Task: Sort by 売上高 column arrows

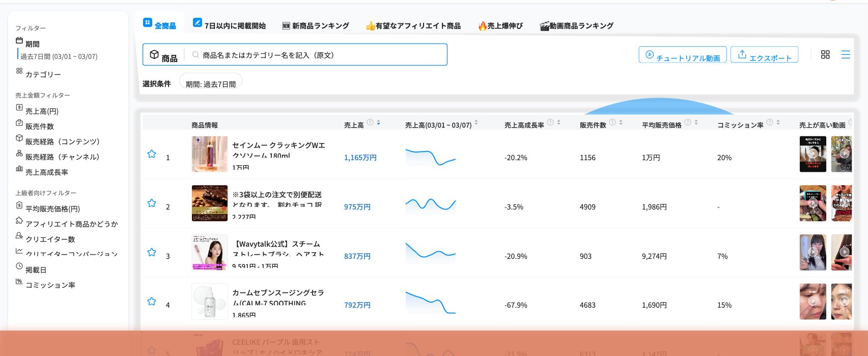Action: coord(378,123)
